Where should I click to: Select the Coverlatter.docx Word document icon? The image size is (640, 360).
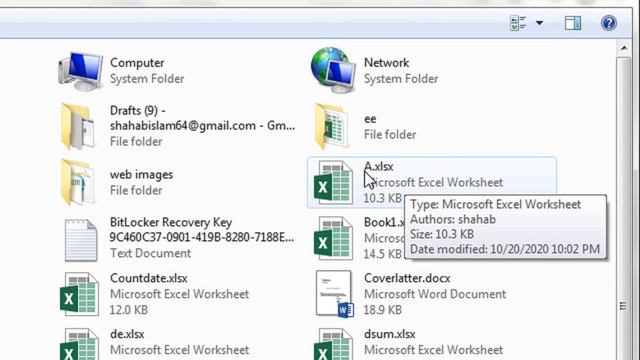click(x=335, y=294)
